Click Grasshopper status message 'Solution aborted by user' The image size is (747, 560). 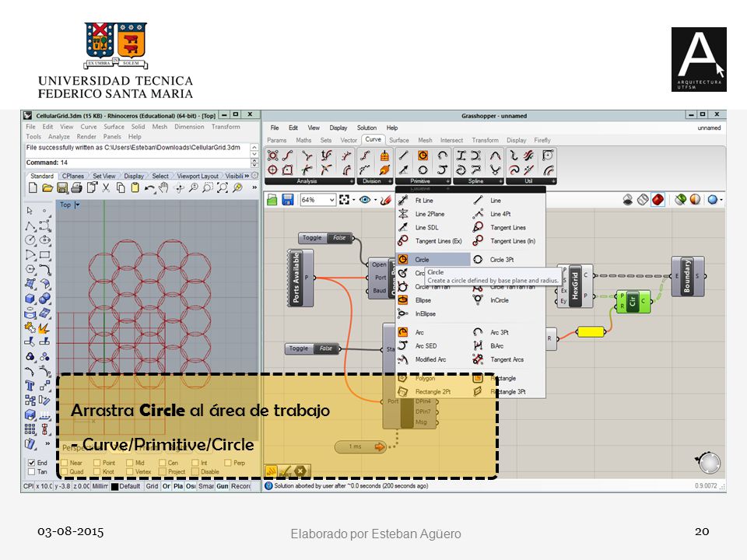(x=351, y=485)
